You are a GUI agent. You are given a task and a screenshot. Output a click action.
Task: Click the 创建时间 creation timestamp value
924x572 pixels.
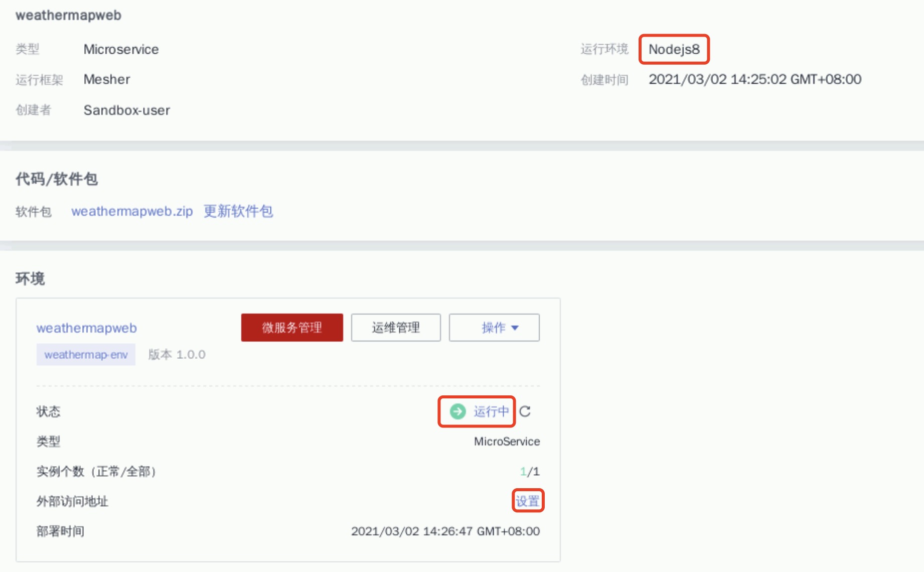point(754,79)
